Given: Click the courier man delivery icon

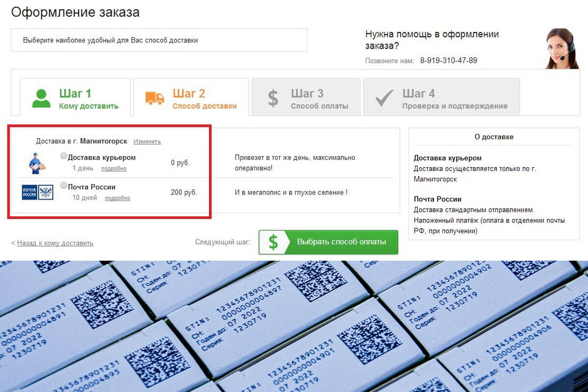Looking at the screenshot, I should 36,163.
